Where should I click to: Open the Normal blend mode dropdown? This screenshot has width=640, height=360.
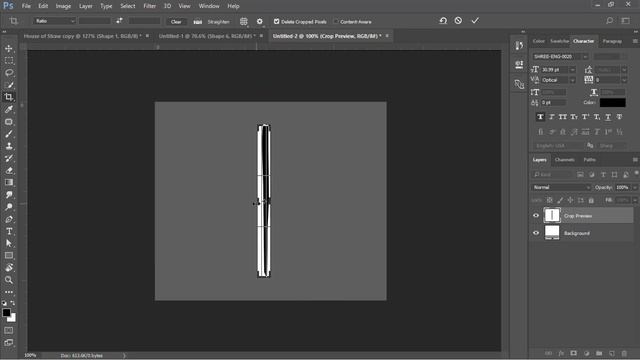(561, 187)
